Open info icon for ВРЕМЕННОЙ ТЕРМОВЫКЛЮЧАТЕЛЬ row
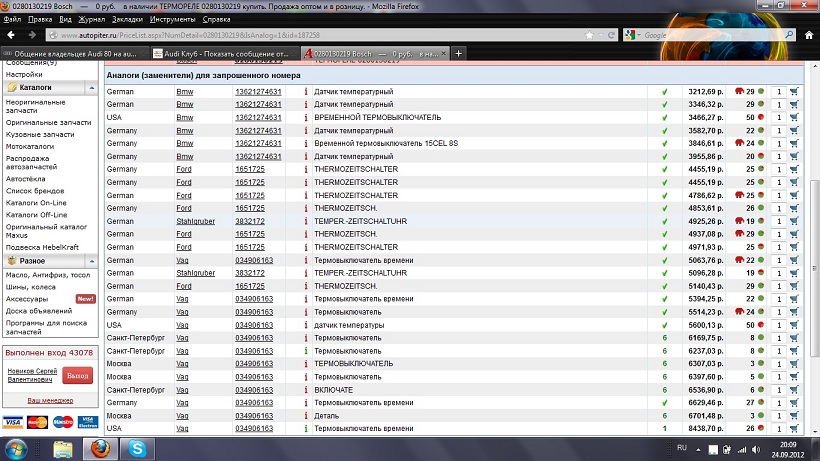Viewport: 820px width, 461px height. pyautogui.click(x=306, y=117)
